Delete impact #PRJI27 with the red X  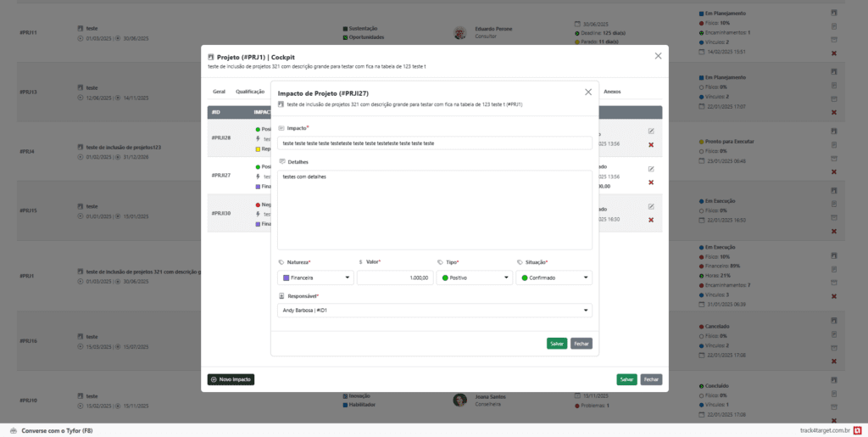pyautogui.click(x=651, y=182)
